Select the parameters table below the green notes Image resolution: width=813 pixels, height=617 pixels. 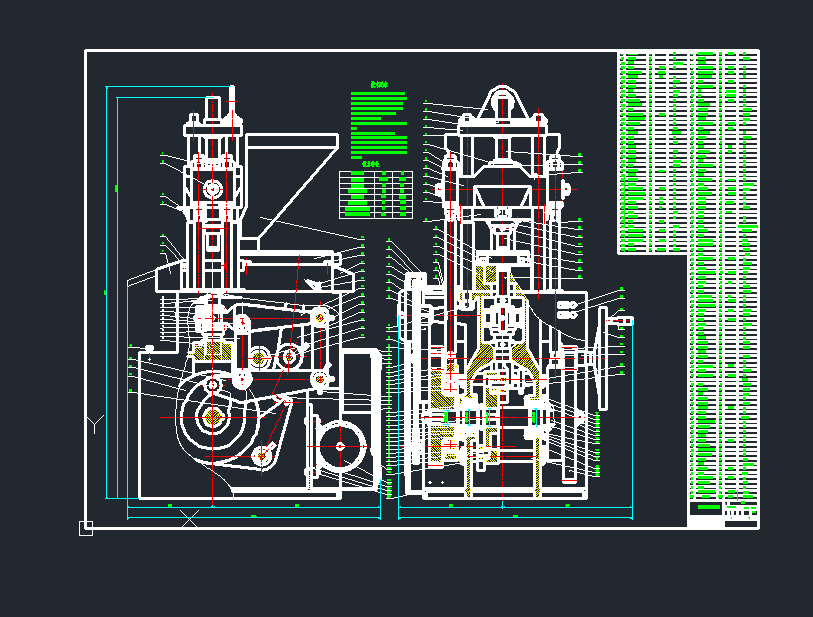tap(376, 194)
